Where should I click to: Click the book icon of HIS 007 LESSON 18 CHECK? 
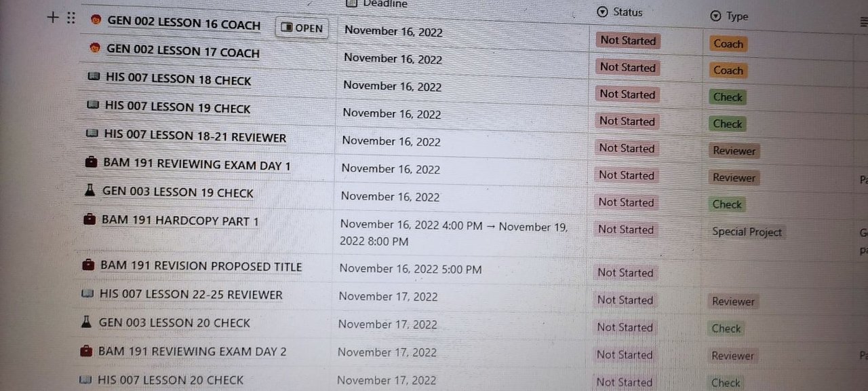click(94, 77)
